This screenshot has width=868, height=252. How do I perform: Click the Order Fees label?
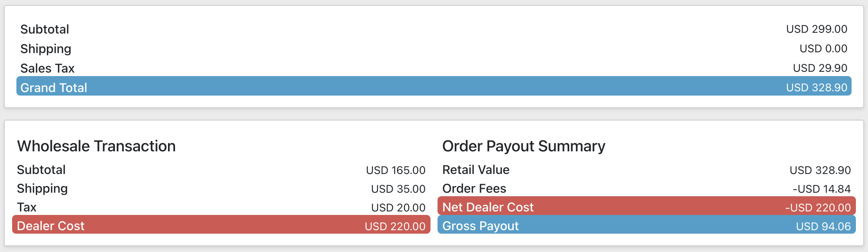tap(474, 188)
